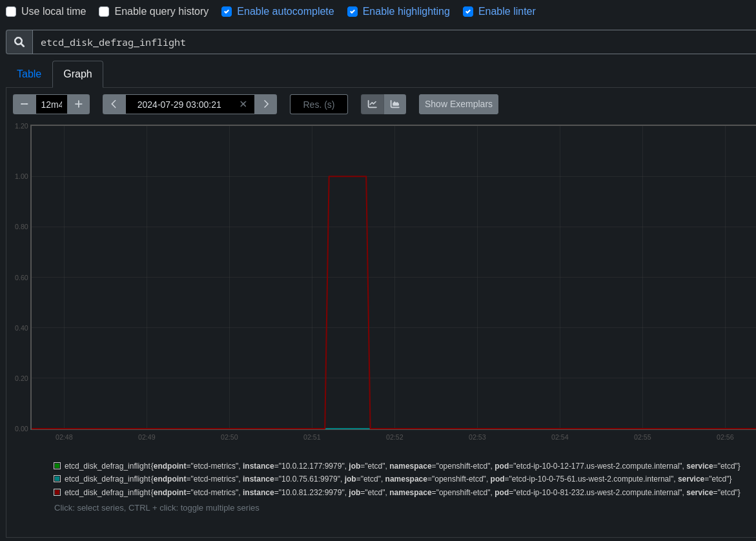The image size is (756, 541).
Task: Open the Table tab
Action: pyautogui.click(x=29, y=74)
